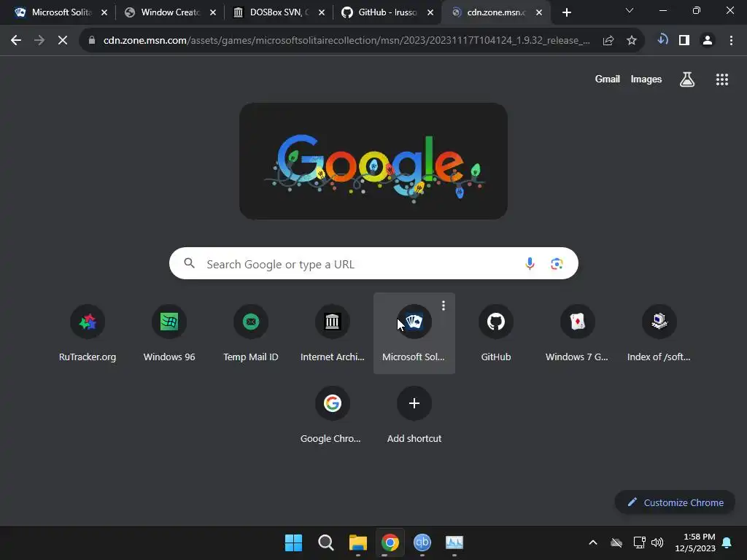747x560 pixels.
Task: Click the URL text in the address bar
Action: [x=347, y=41]
